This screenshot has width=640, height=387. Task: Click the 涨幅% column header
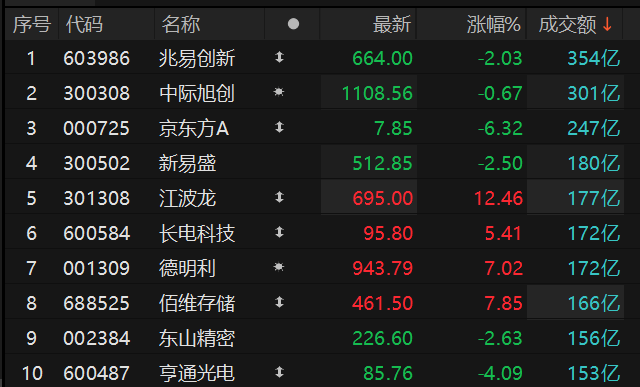click(493, 24)
